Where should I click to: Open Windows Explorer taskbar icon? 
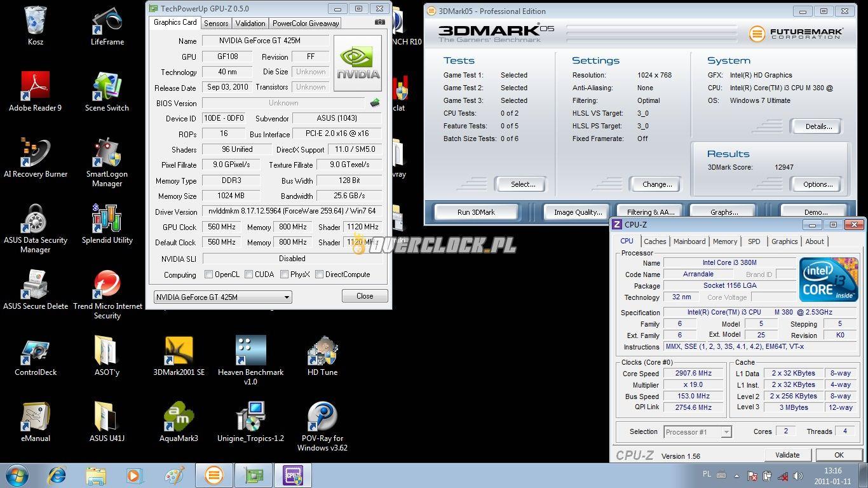pos(96,475)
